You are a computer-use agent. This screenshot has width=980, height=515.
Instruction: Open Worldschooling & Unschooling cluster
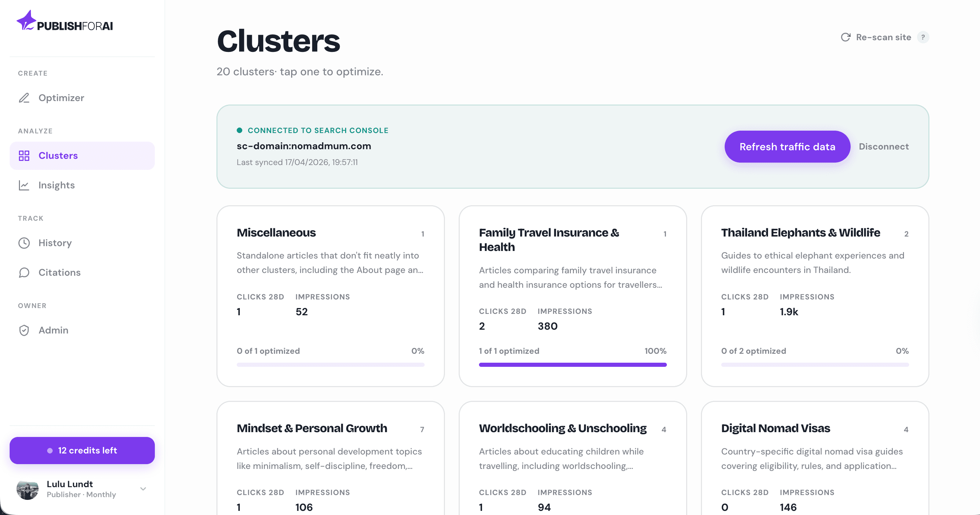[x=573, y=458]
